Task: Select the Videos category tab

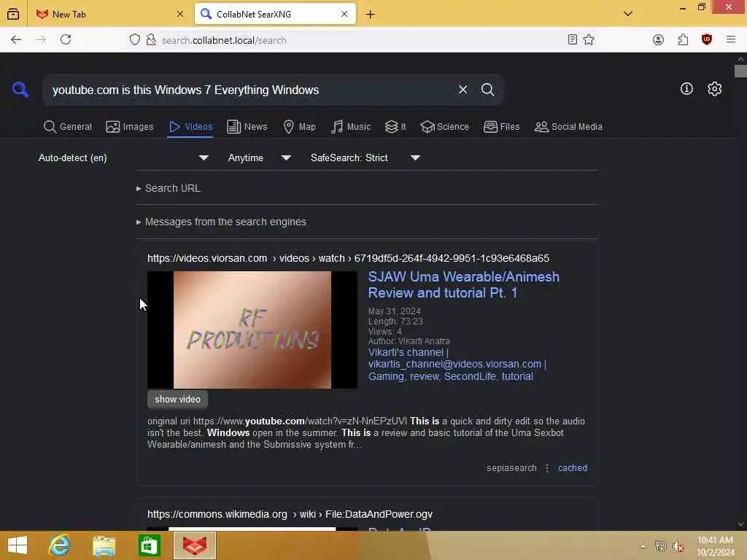Action: [x=190, y=127]
